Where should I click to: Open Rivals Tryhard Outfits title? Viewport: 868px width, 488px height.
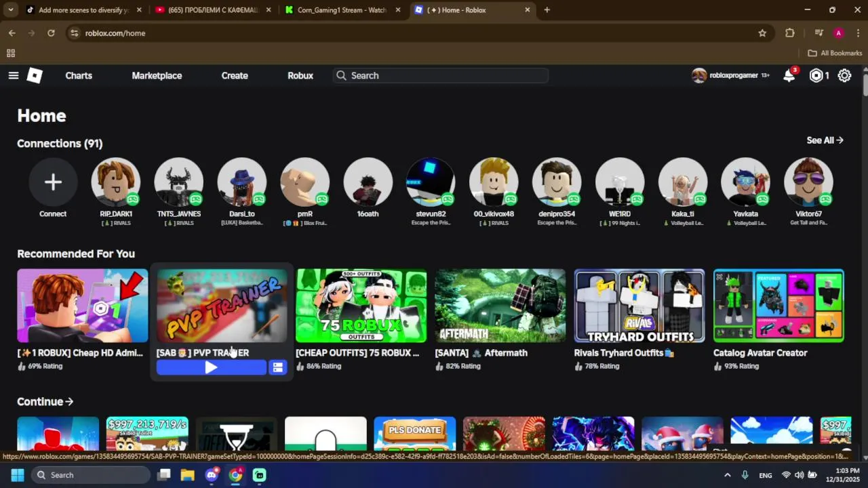[624, 352]
